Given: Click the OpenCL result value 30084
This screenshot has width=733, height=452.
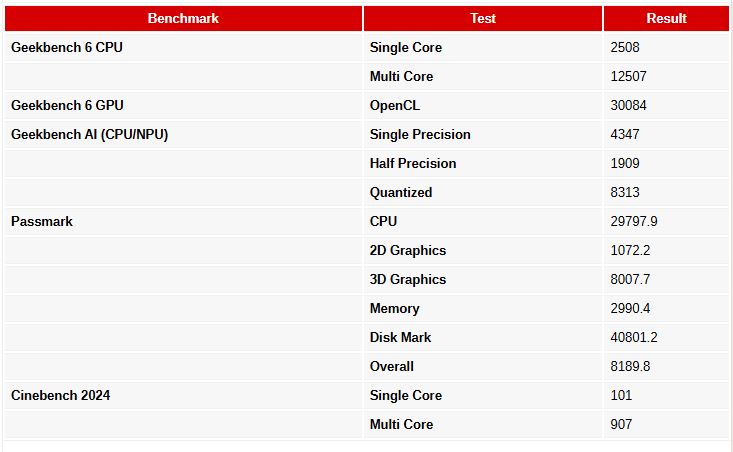Looking at the screenshot, I should [x=628, y=105].
